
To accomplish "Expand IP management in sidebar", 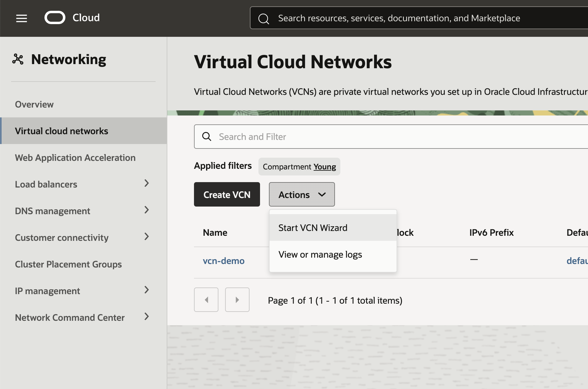I will (146, 290).
